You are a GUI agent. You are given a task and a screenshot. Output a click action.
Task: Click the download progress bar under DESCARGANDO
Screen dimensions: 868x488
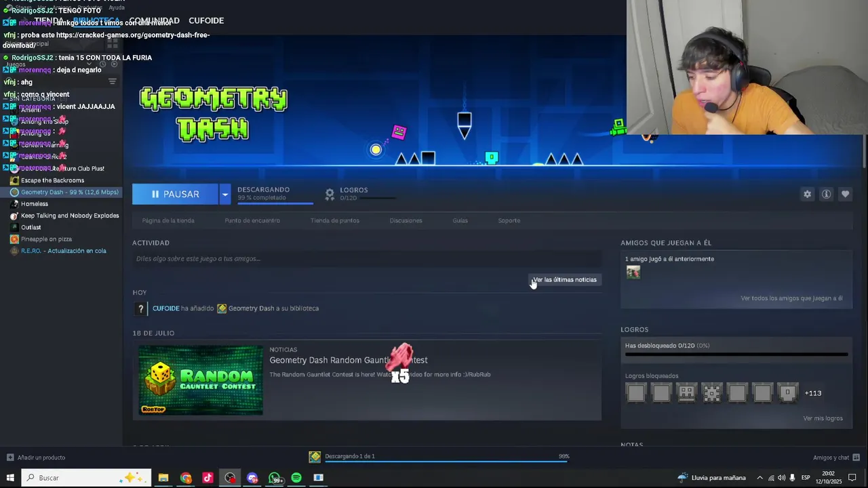tap(275, 203)
